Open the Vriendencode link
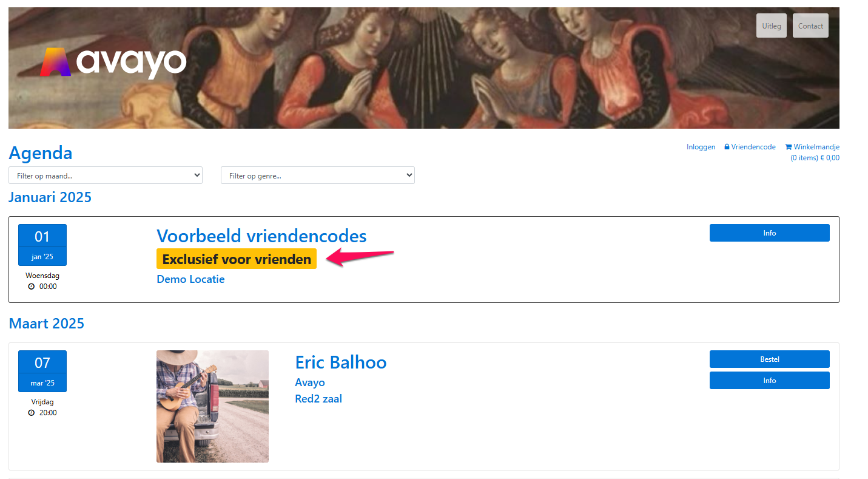Screen dimensions: 868x479 [x=753, y=147]
